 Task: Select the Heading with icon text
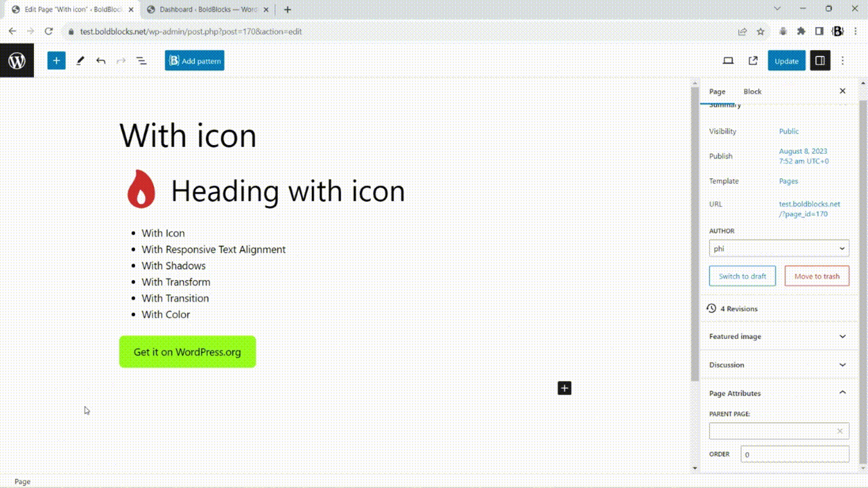point(288,191)
